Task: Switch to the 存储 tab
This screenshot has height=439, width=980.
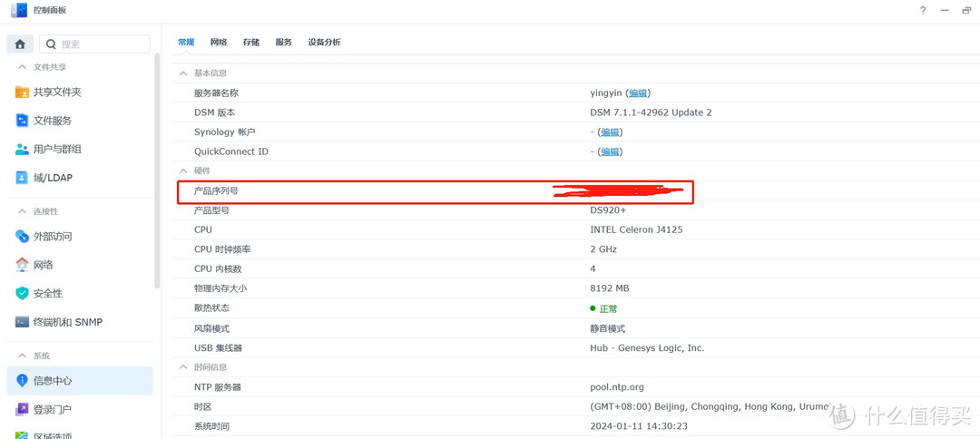Action: [251, 42]
